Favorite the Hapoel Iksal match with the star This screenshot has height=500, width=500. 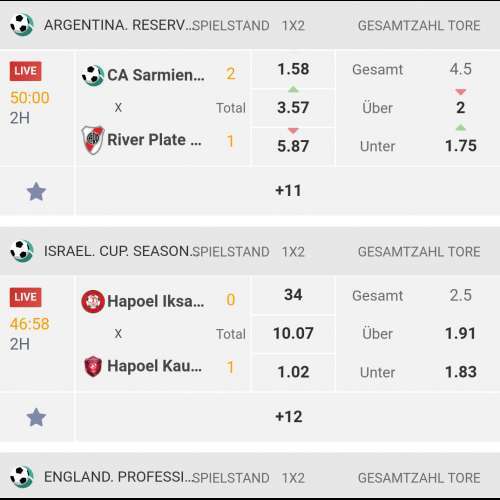pos(36,417)
